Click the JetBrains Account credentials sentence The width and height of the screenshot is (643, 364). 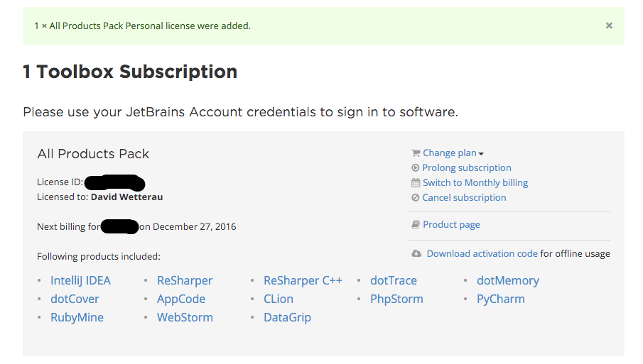click(240, 112)
